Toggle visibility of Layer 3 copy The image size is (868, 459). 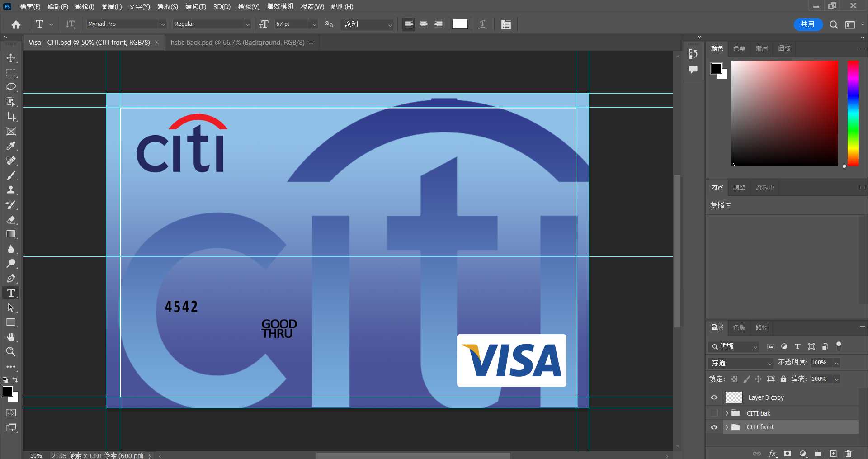click(714, 397)
